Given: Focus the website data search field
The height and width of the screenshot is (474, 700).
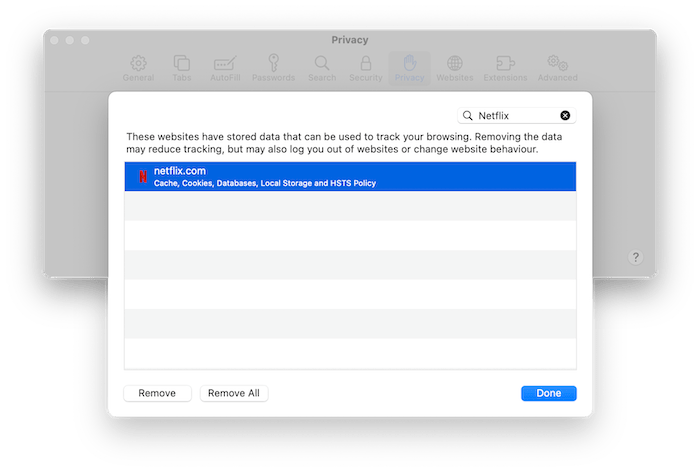Looking at the screenshot, I should coord(517,116).
